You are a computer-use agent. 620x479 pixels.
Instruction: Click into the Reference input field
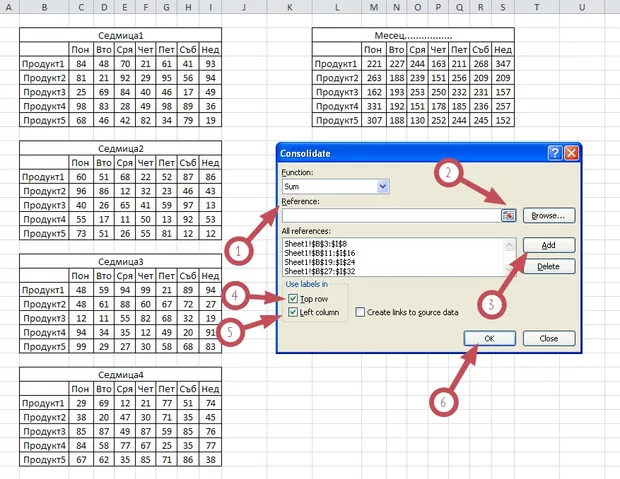pos(390,215)
